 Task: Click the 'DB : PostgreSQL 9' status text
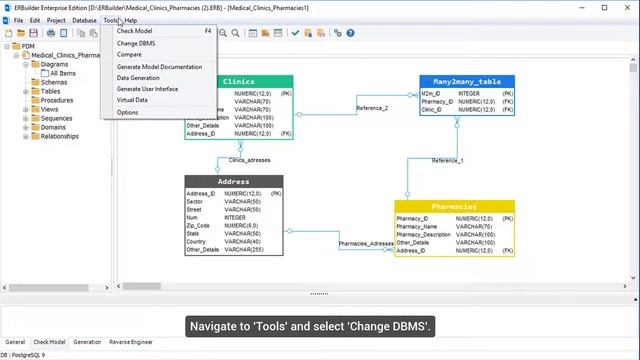tap(23, 355)
